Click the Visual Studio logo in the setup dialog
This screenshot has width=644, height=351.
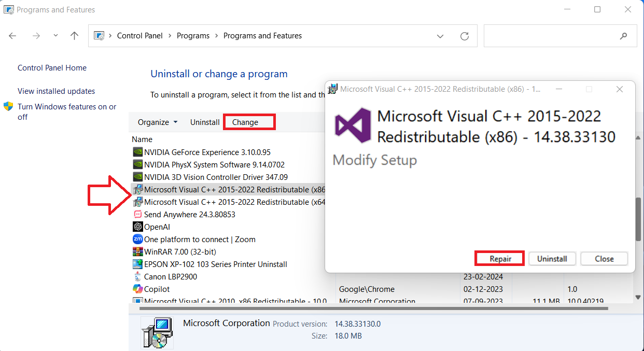pos(353,125)
